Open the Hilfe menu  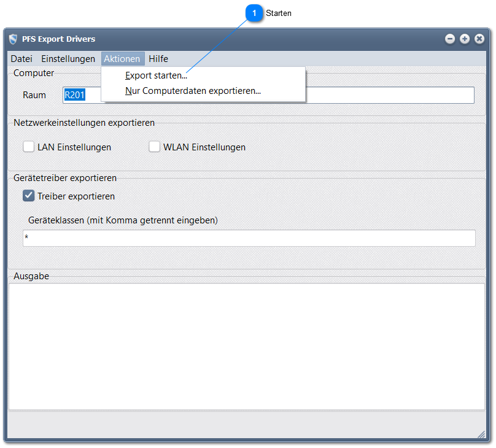click(x=158, y=59)
